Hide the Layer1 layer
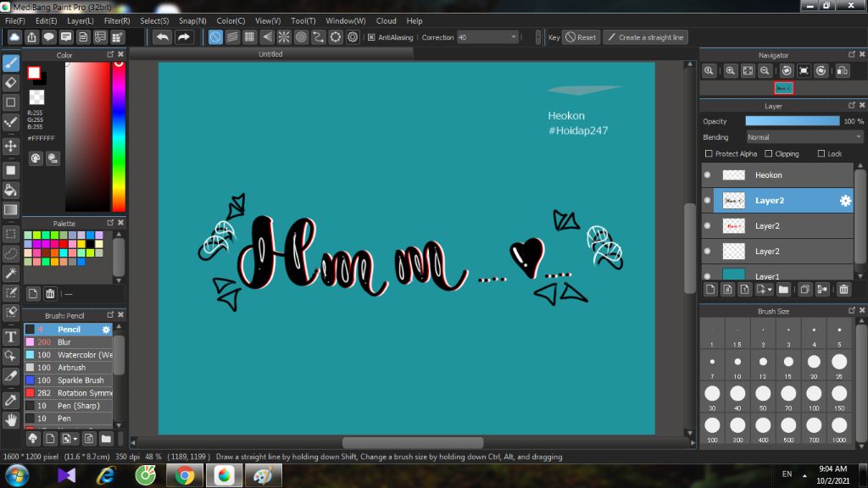Screen dimensions: 868x488 pyautogui.click(x=708, y=275)
